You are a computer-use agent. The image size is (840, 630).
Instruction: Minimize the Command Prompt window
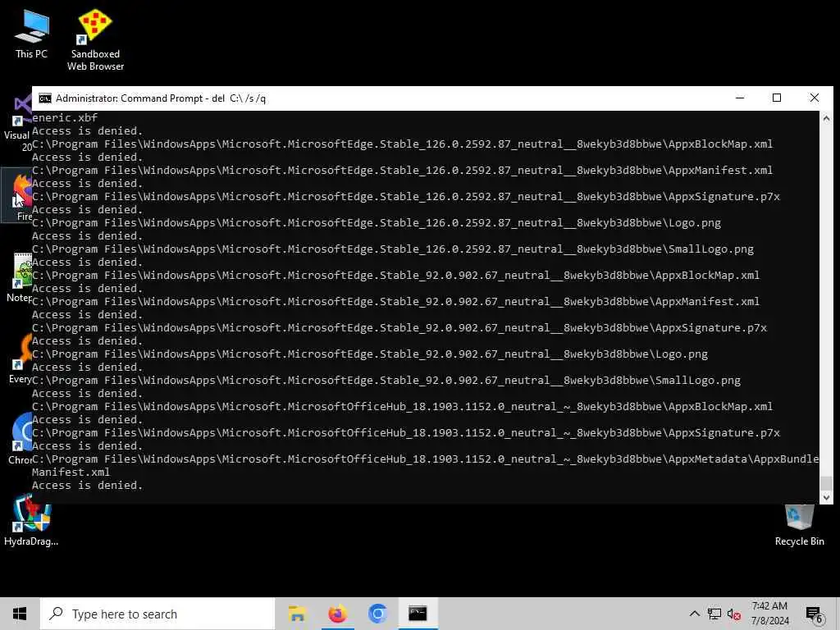[740, 98]
